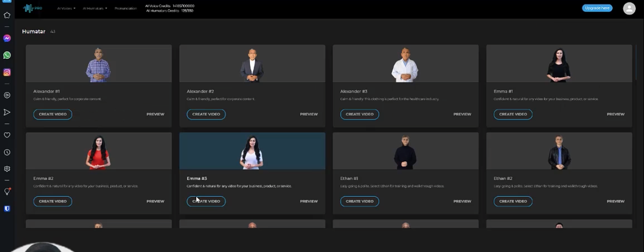Preview the Emma #3 humatar
Image resolution: width=644 pixels, height=252 pixels.
[x=309, y=201]
